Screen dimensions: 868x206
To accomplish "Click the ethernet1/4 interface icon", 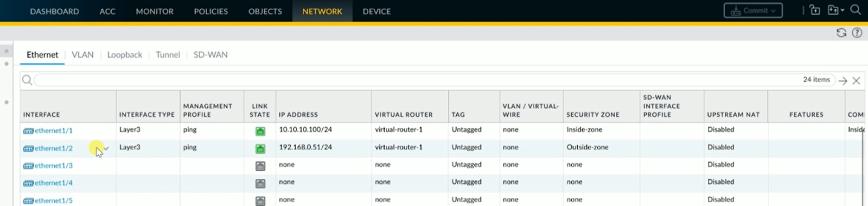I will pyautogui.click(x=28, y=183).
